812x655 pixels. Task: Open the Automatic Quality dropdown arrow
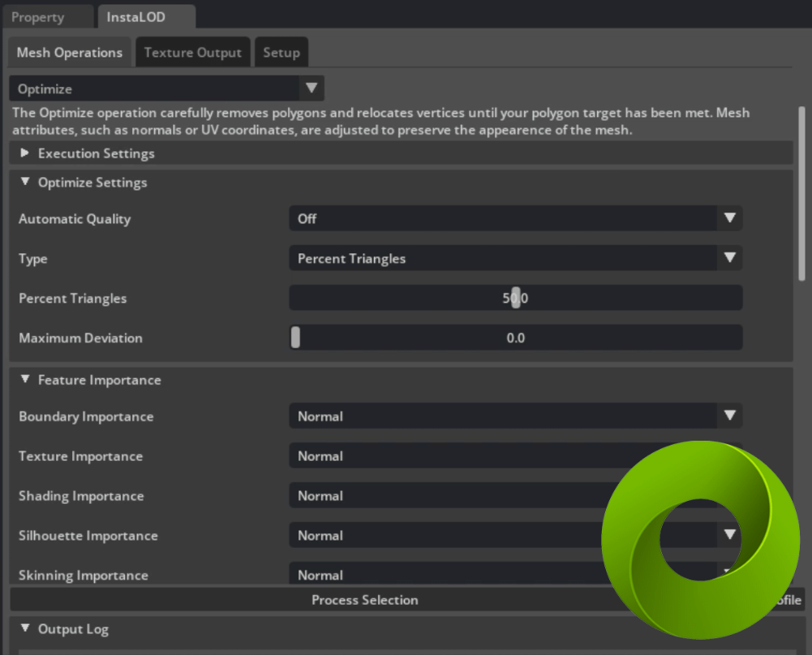pos(729,218)
